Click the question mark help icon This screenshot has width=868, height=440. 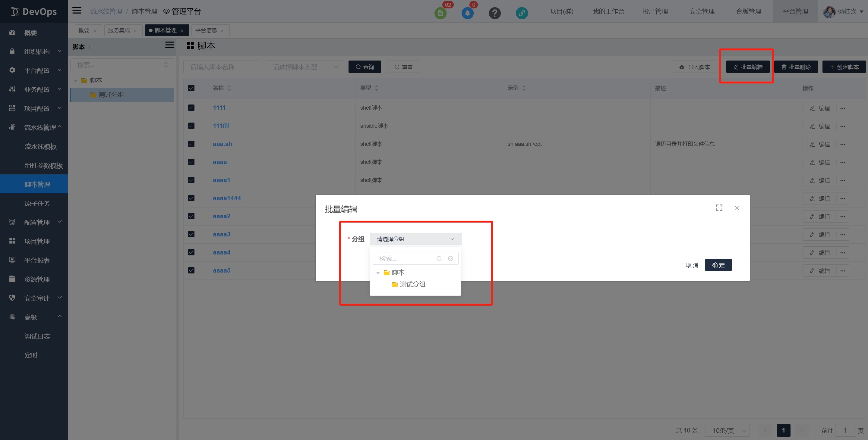pyautogui.click(x=494, y=13)
